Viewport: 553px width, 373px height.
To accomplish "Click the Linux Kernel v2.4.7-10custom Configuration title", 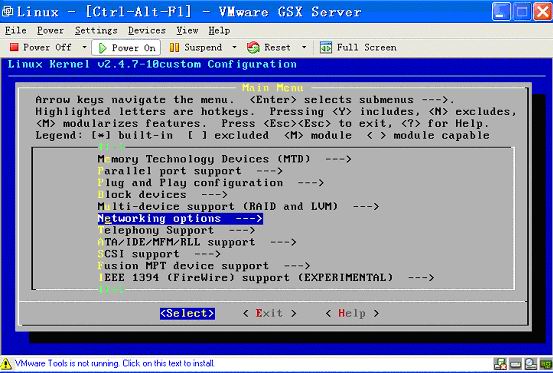I will pyautogui.click(x=152, y=65).
